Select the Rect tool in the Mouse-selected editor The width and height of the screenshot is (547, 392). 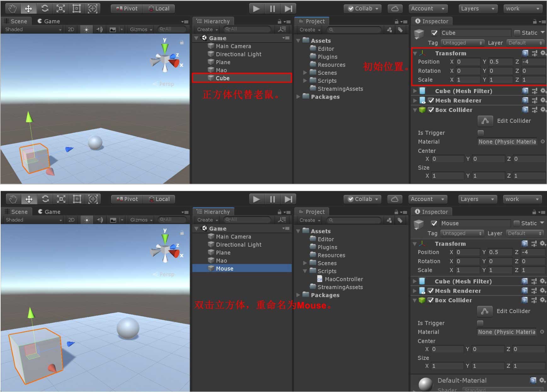77,199
